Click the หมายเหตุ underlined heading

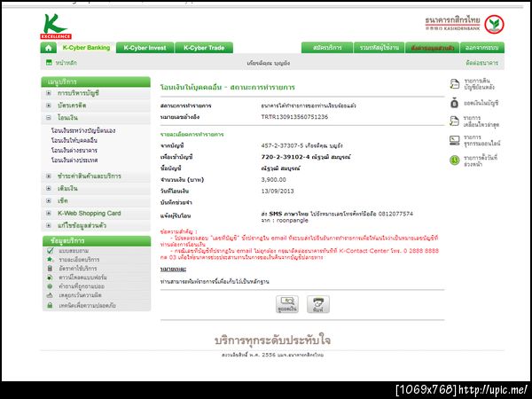(x=174, y=269)
